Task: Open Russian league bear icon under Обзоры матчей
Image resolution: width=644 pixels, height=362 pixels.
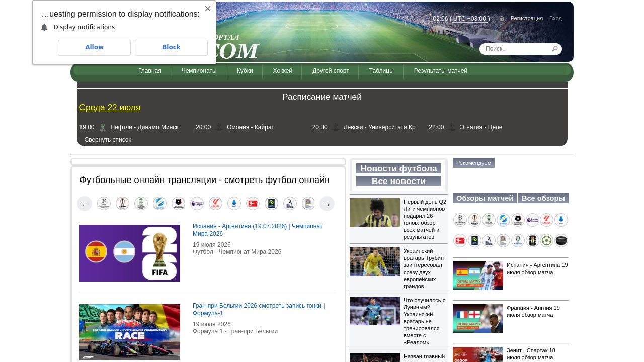Action: tap(518, 220)
